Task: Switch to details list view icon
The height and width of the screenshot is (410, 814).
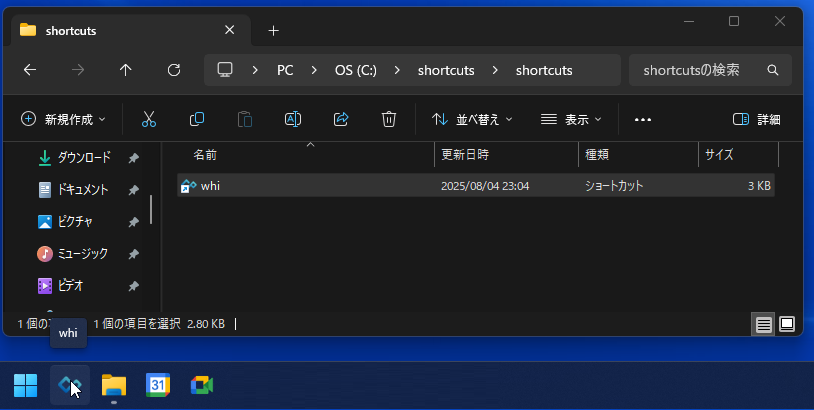Action: coord(763,324)
